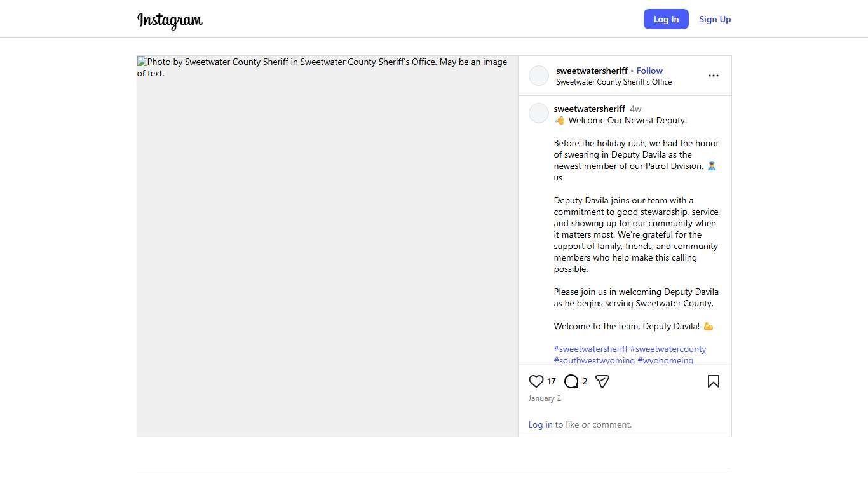Open the three-dot more options menu
Viewport: 868px width, 488px height.
(713, 76)
